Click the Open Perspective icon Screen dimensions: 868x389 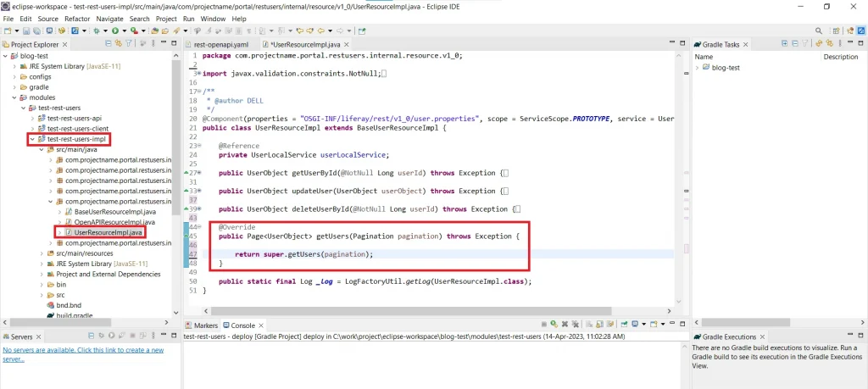pyautogui.click(x=837, y=31)
